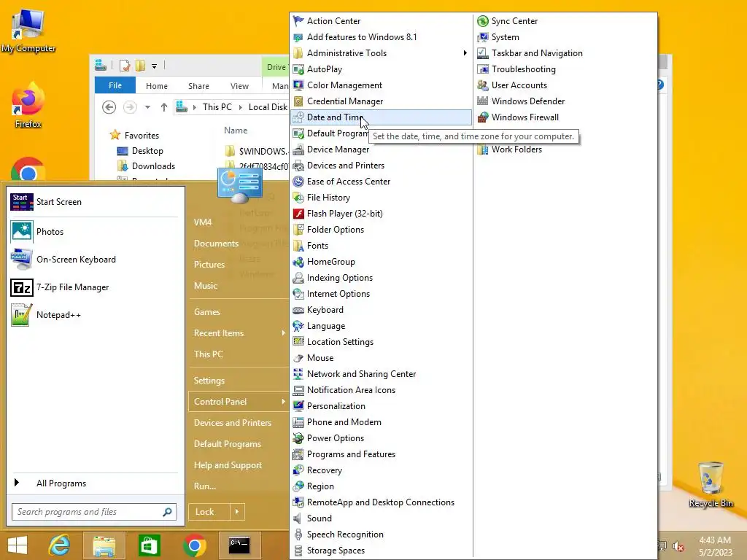The image size is (747, 560).
Task: Click the Power Options icon
Action: coord(298,438)
